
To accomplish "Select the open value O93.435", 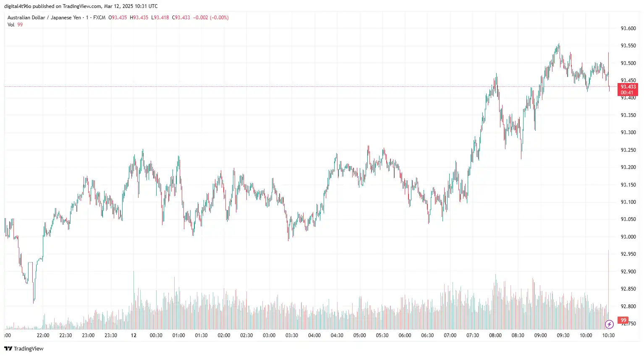I will coord(118,18).
